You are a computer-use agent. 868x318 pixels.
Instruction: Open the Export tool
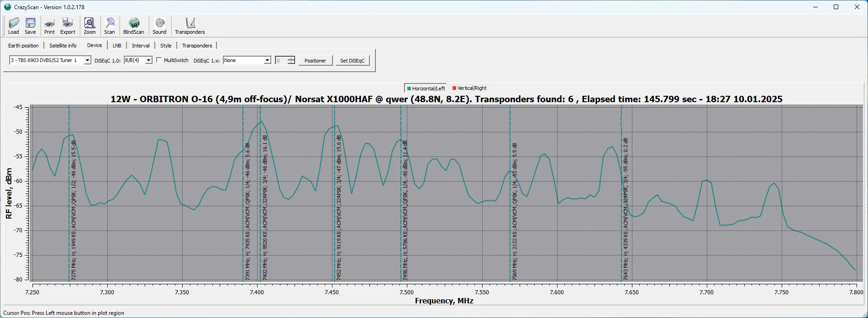point(68,26)
